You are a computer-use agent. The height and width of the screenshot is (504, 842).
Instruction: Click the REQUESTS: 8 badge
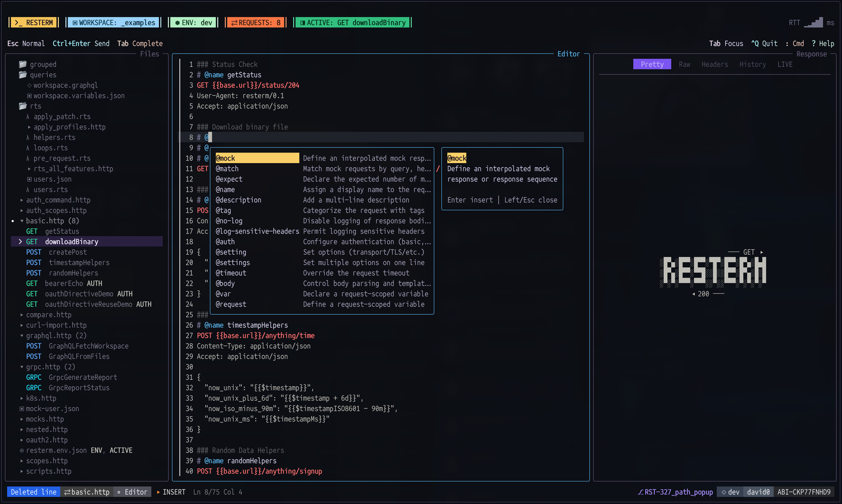coord(256,23)
